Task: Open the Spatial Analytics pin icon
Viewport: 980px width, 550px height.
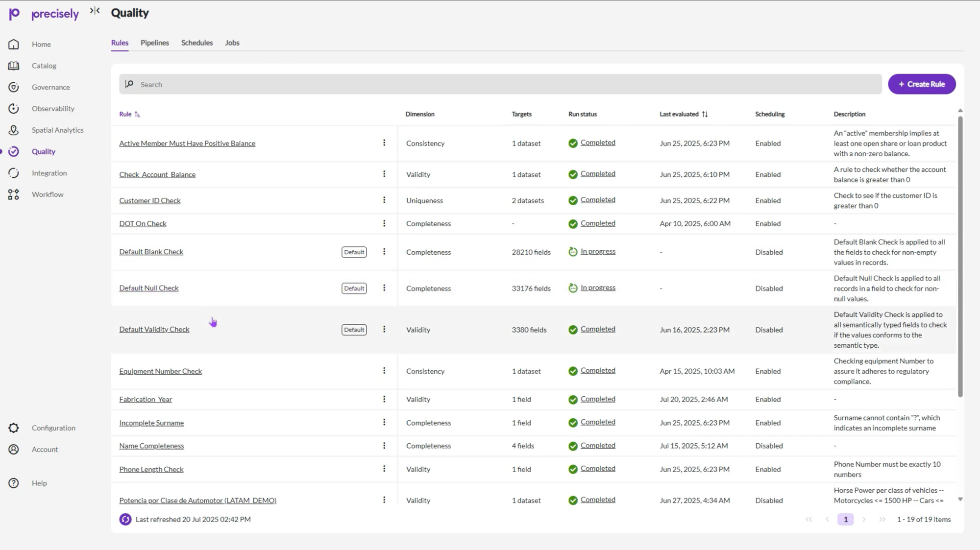Action: tap(14, 130)
